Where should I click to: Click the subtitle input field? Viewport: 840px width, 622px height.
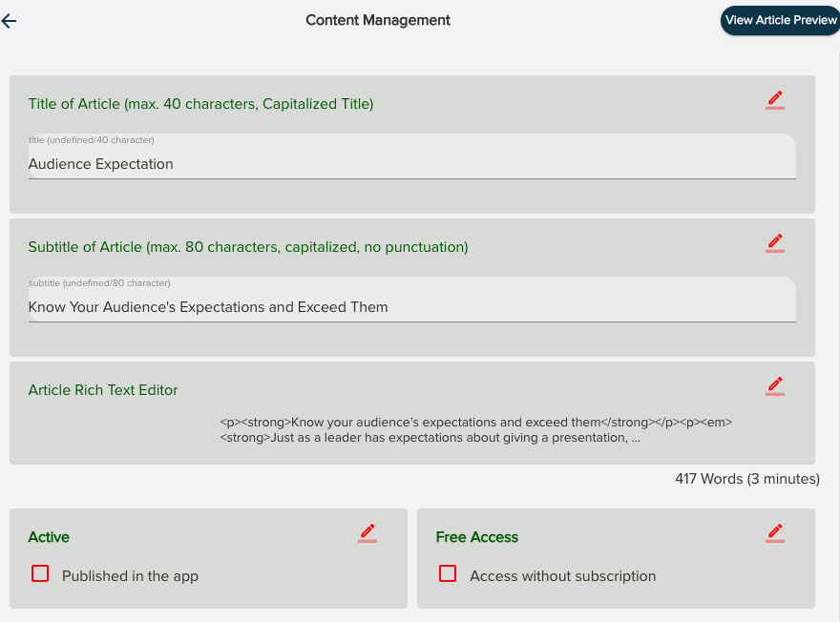pyautogui.click(x=412, y=300)
